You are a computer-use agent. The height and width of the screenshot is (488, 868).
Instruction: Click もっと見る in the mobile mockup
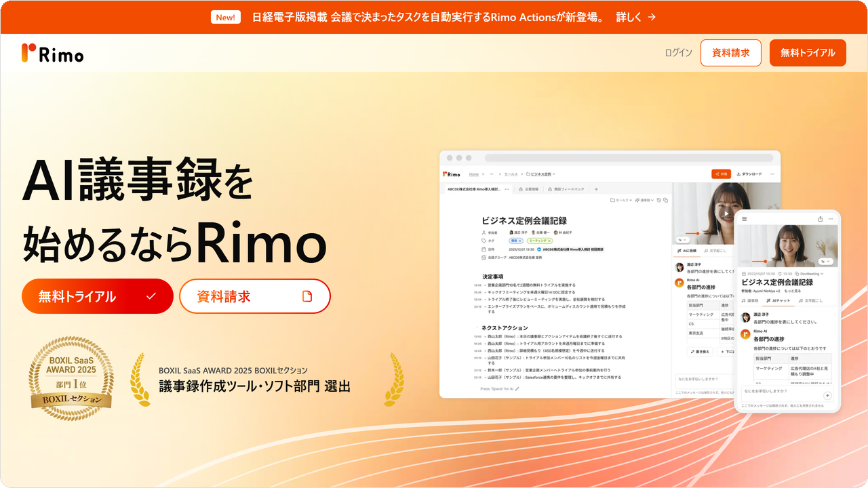tap(792, 291)
